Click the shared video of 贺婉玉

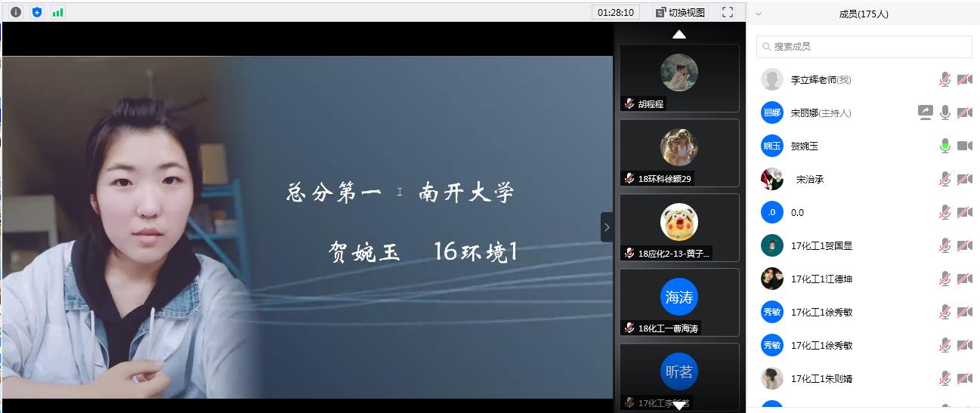308,227
